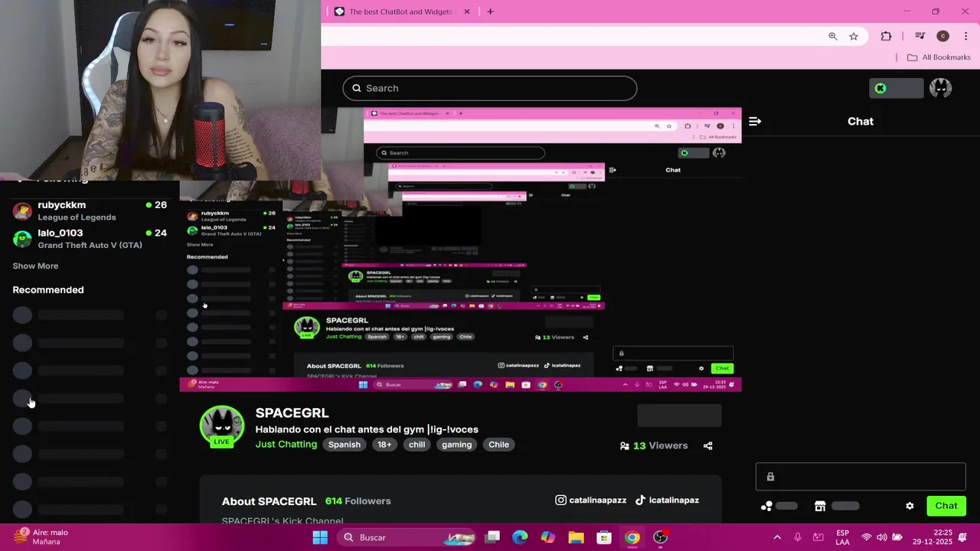
Task: Open Copilot from taskbar
Action: click(548, 537)
